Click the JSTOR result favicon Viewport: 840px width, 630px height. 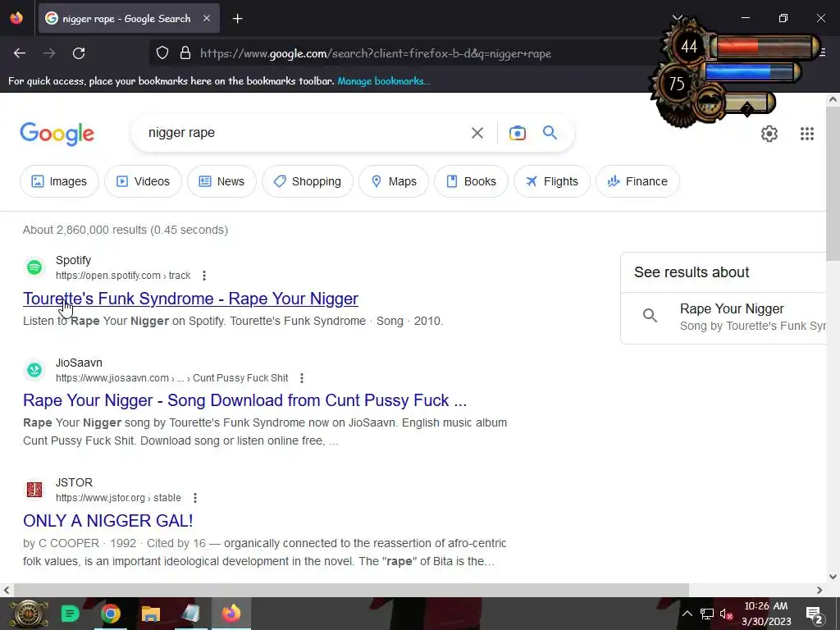coord(34,490)
